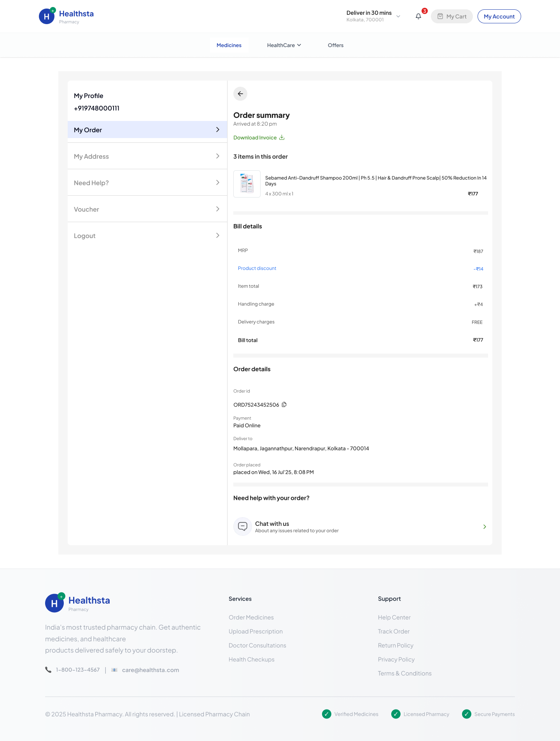Click the back arrow button
The height and width of the screenshot is (741, 560).
pyautogui.click(x=240, y=94)
